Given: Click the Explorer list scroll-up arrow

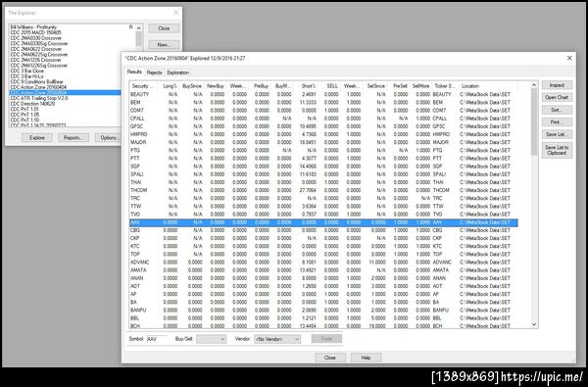Looking at the screenshot, I should coord(139,28).
